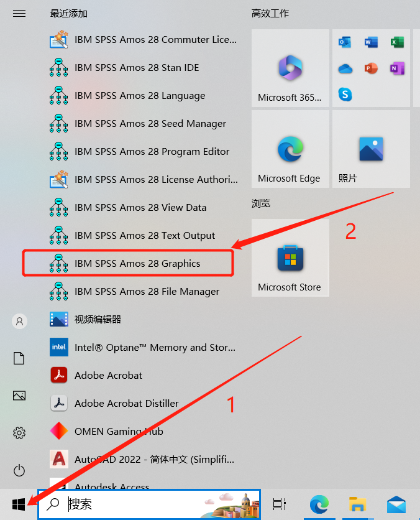Open the Microsoft 365 tile
Image resolution: width=420 pixels, height=520 pixels.
(290, 68)
